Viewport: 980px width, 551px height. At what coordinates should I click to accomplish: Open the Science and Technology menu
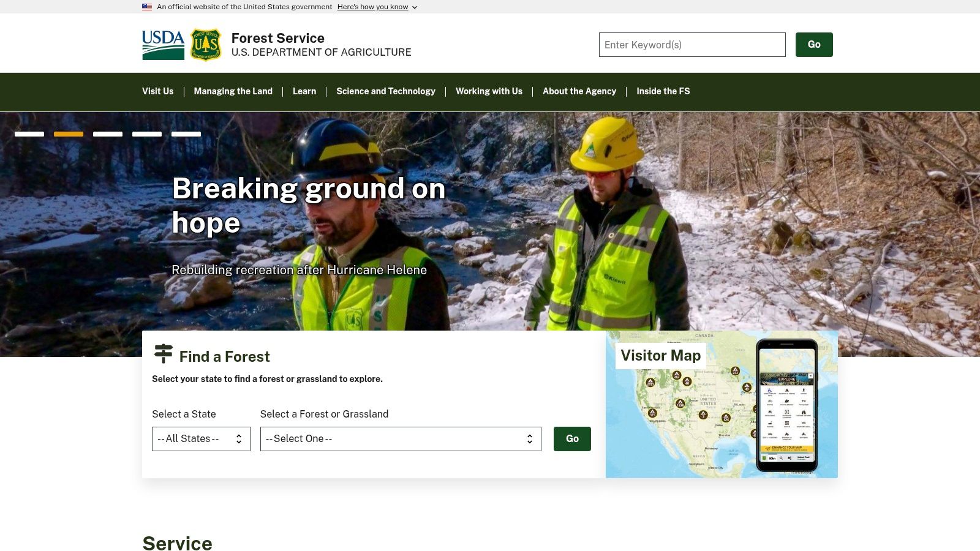coord(385,91)
